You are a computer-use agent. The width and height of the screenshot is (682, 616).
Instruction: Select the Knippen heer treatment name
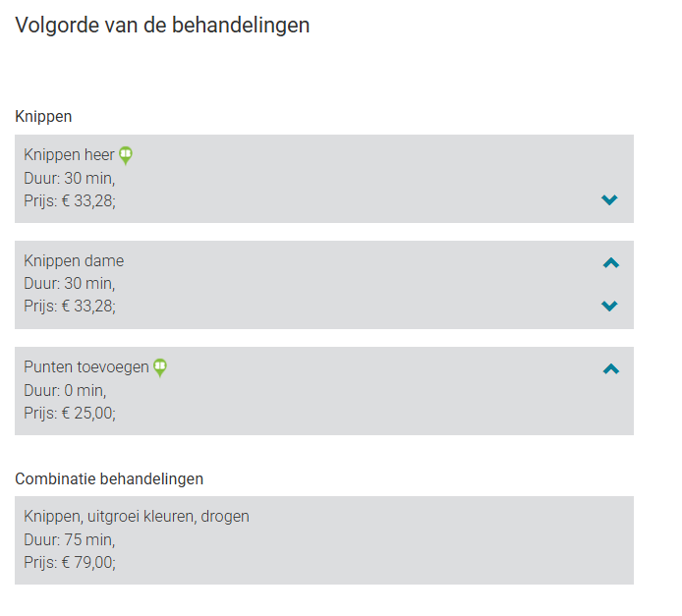(69, 155)
